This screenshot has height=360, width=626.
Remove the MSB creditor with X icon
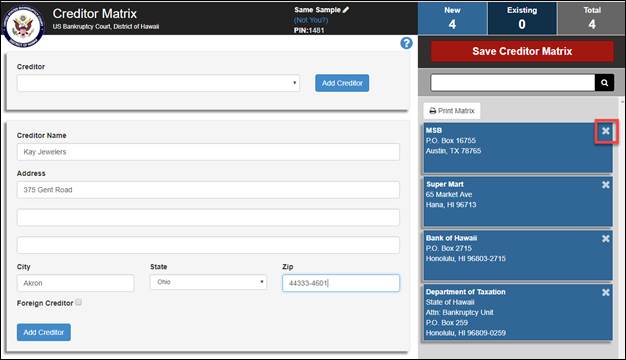[606, 131]
